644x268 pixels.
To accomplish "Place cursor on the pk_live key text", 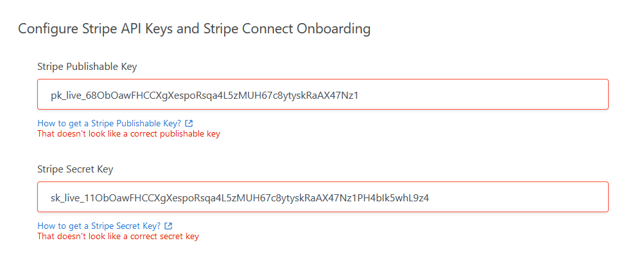I will [x=205, y=96].
